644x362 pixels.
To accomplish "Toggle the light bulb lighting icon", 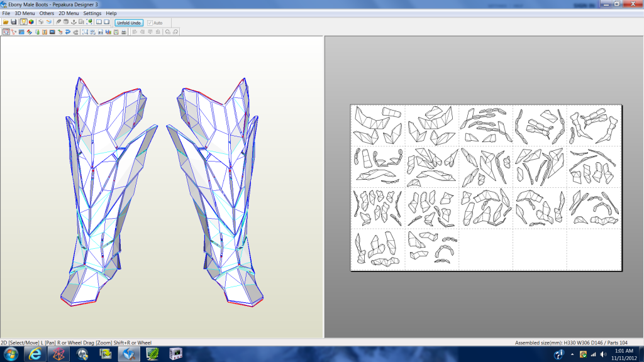I will (23, 22).
